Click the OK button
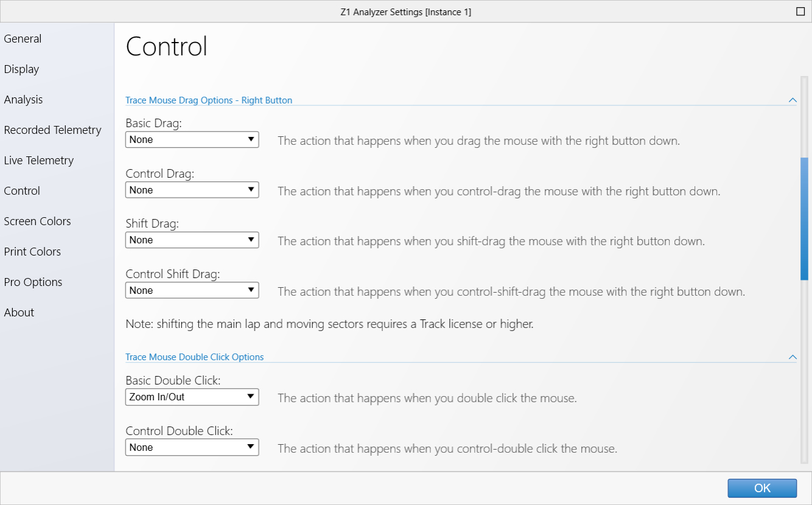The height and width of the screenshot is (505, 812). pyautogui.click(x=762, y=488)
